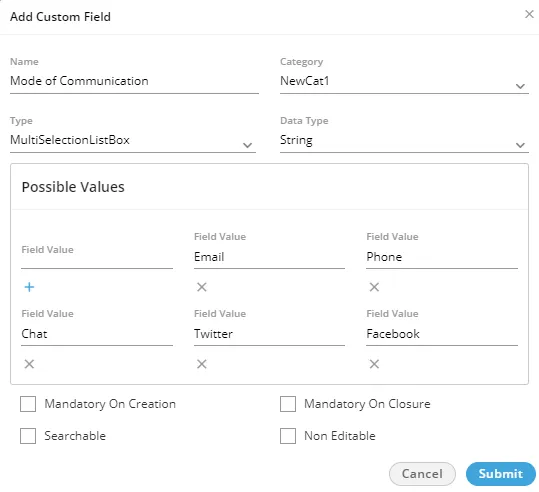Expand the Type dropdown MultiSelectionListBox

click(x=133, y=141)
